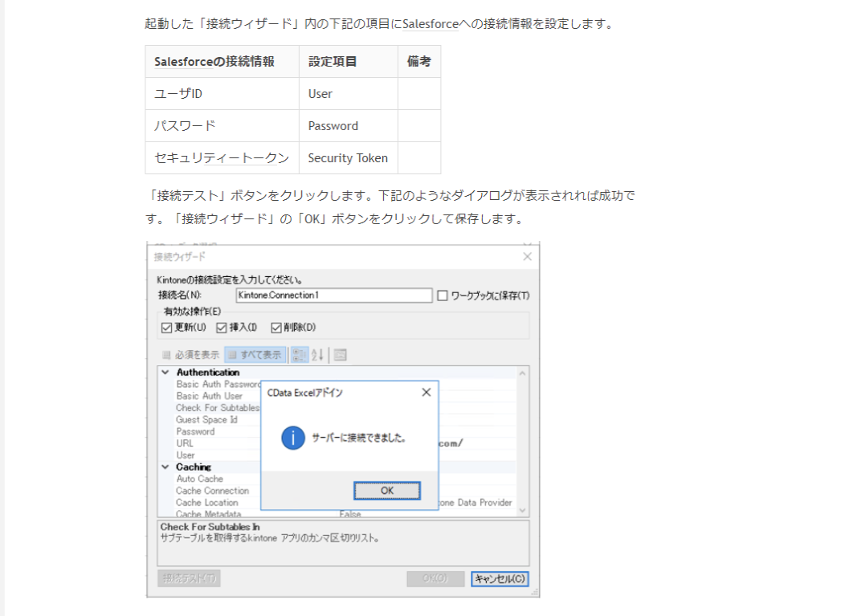Click inside the 接続名 input showing KintoneConnection1

tap(333, 295)
